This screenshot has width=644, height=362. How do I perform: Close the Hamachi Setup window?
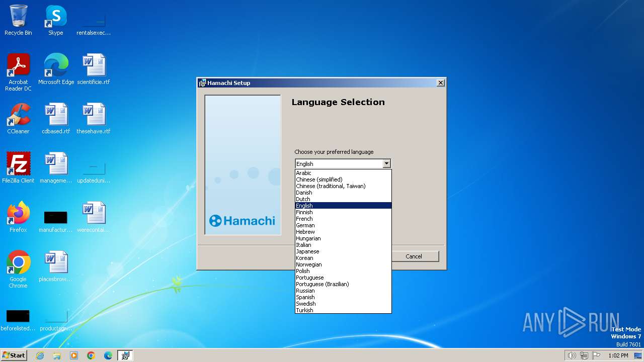pyautogui.click(x=441, y=83)
